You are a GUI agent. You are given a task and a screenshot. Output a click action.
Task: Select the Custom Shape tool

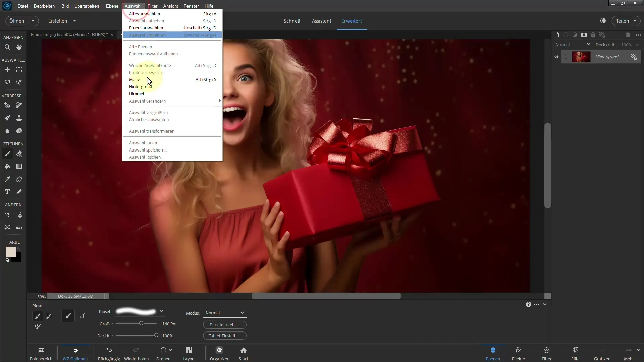tap(19, 179)
